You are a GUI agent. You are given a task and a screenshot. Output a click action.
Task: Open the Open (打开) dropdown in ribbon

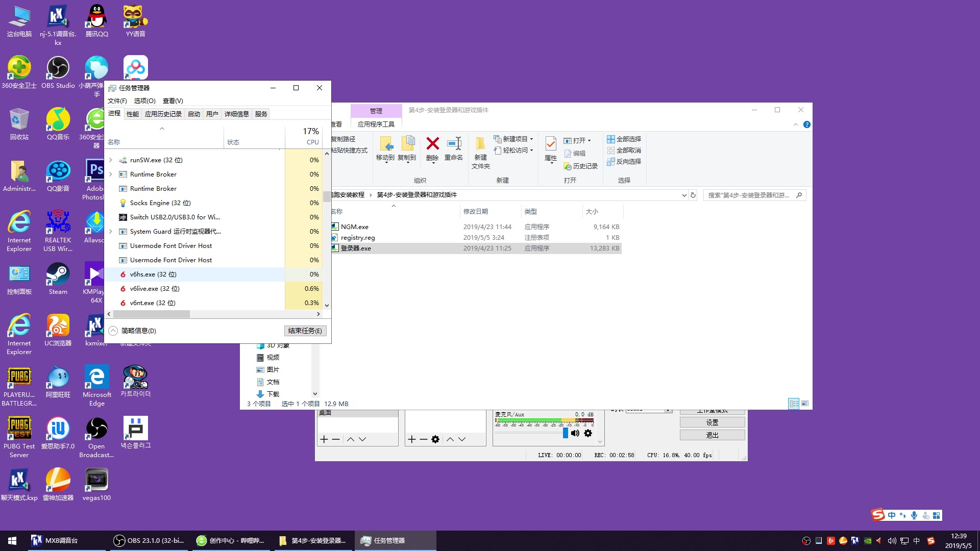577,140
